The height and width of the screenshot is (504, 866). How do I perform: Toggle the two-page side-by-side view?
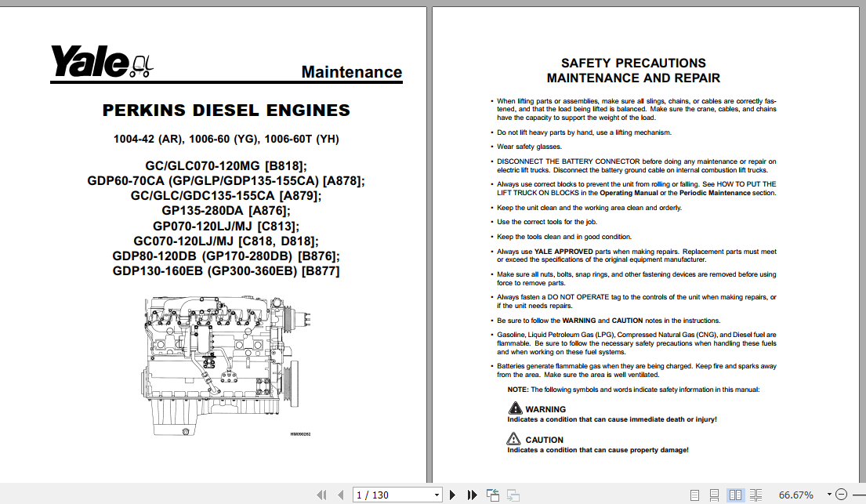(735, 495)
